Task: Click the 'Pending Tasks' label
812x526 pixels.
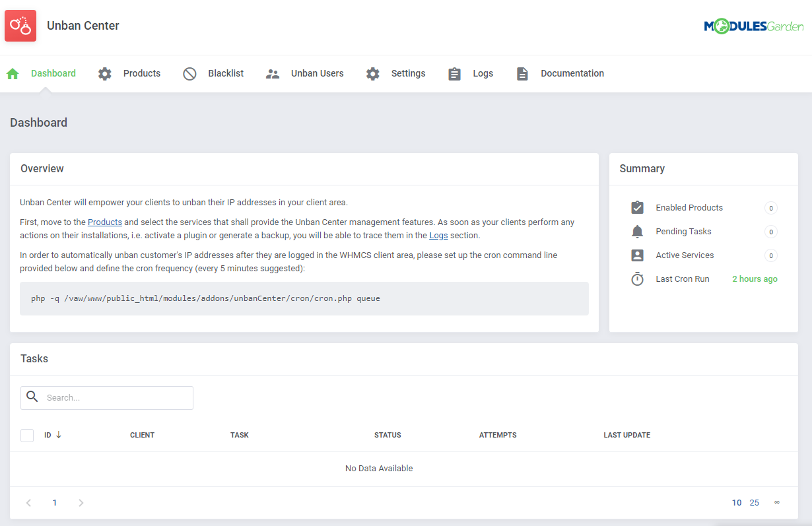Action: coord(683,232)
